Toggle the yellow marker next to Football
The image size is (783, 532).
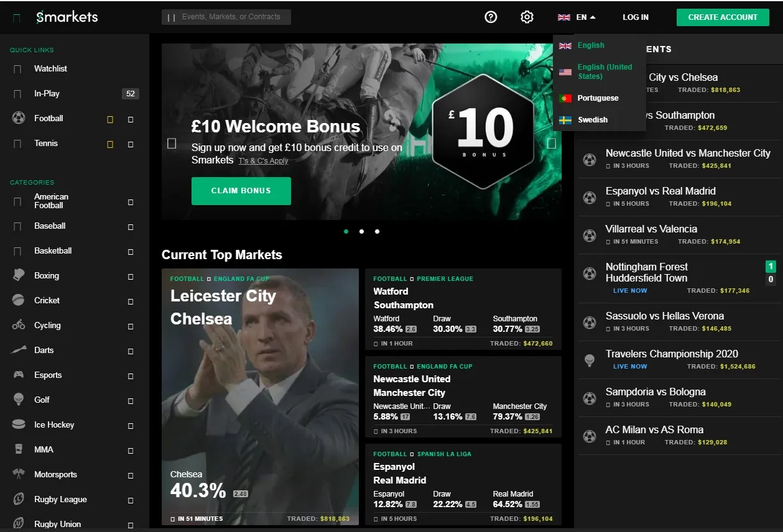pyautogui.click(x=110, y=119)
